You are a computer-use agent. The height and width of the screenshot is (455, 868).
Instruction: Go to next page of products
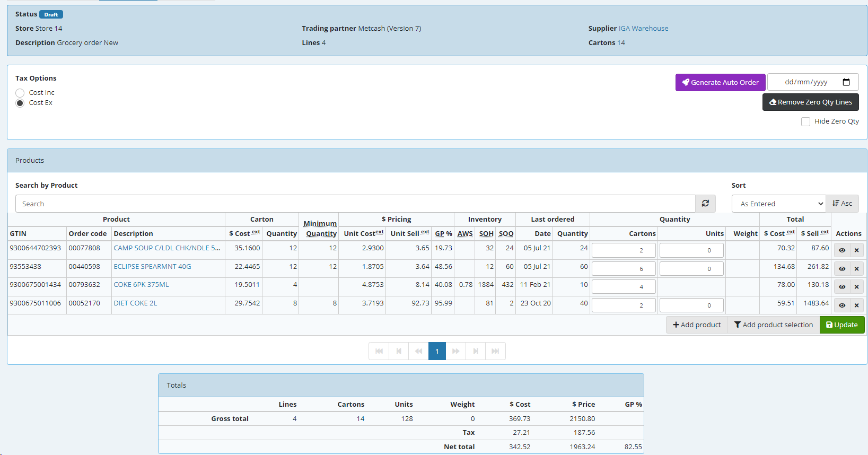click(476, 351)
